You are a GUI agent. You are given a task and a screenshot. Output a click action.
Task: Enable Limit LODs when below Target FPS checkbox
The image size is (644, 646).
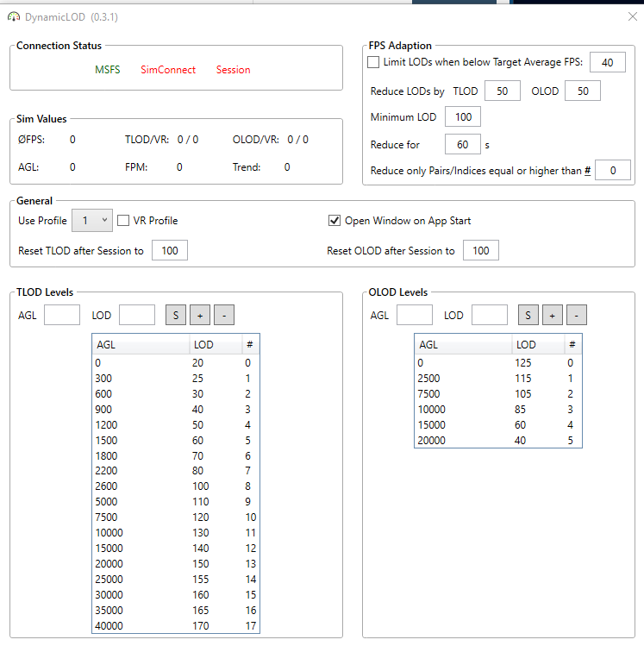pos(373,62)
